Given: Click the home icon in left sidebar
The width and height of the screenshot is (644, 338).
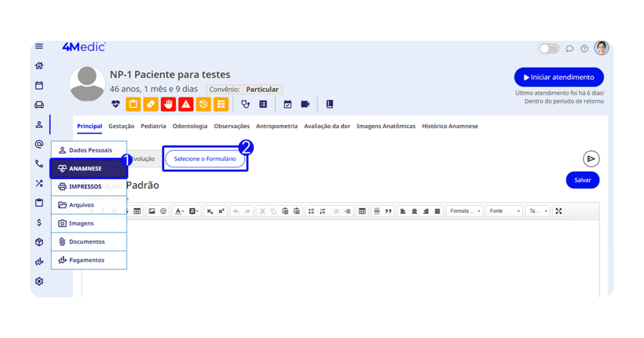Looking at the screenshot, I should tap(39, 65).
